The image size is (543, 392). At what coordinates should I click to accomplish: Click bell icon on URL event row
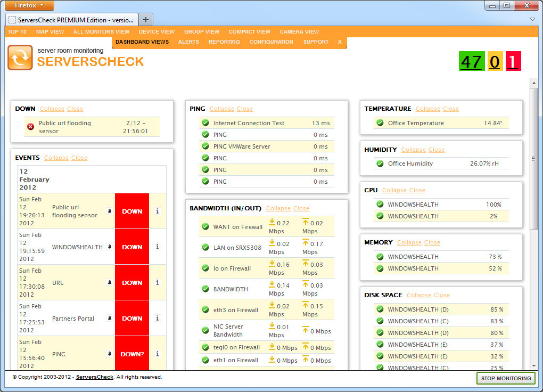110,282
